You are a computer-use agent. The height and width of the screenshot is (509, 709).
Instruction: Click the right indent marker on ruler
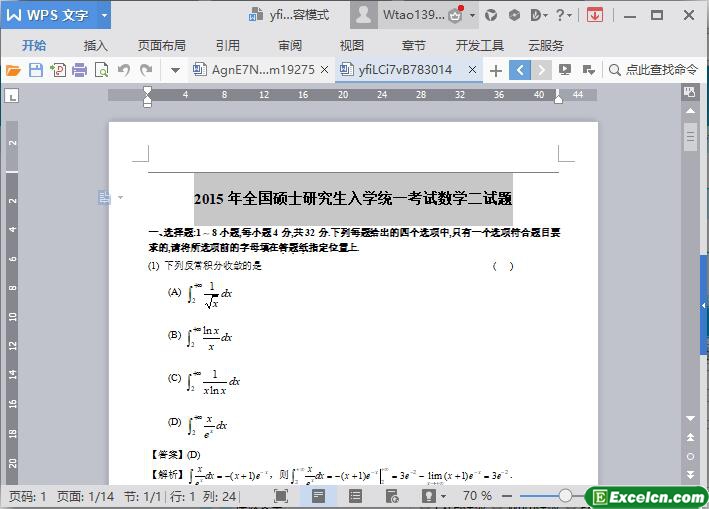[x=558, y=99]
